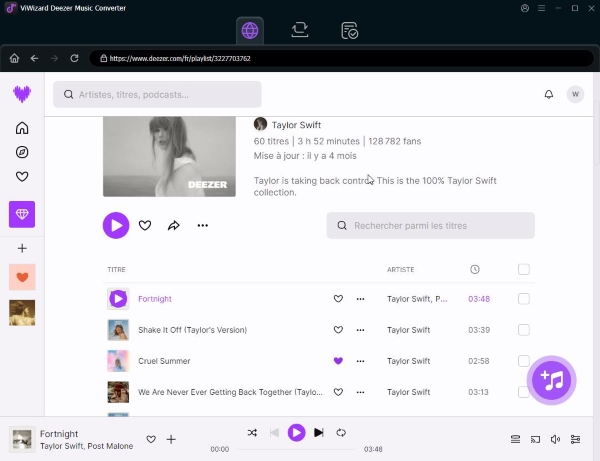
Task: Click Shake It Off cover thumbnail
Action: 118,330
